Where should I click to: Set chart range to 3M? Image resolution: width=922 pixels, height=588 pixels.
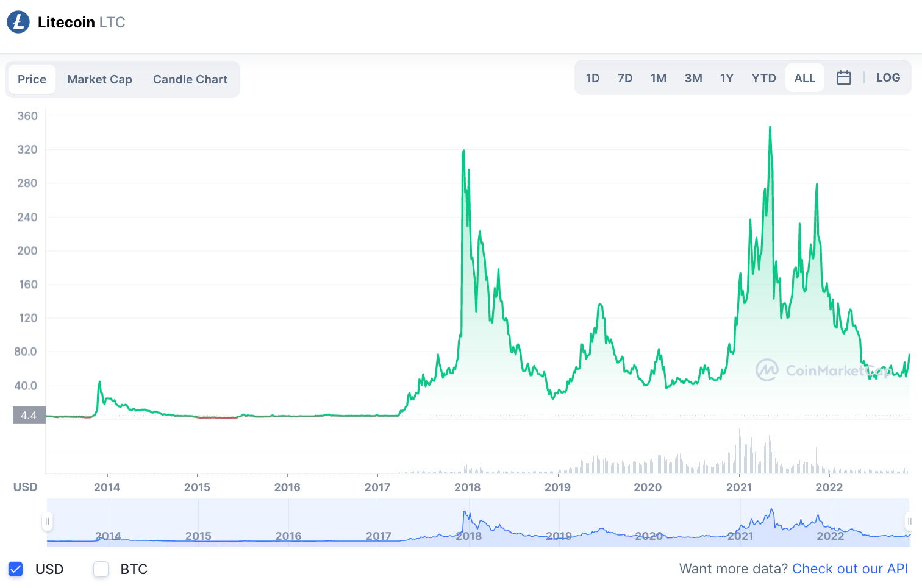pos(693,78)
